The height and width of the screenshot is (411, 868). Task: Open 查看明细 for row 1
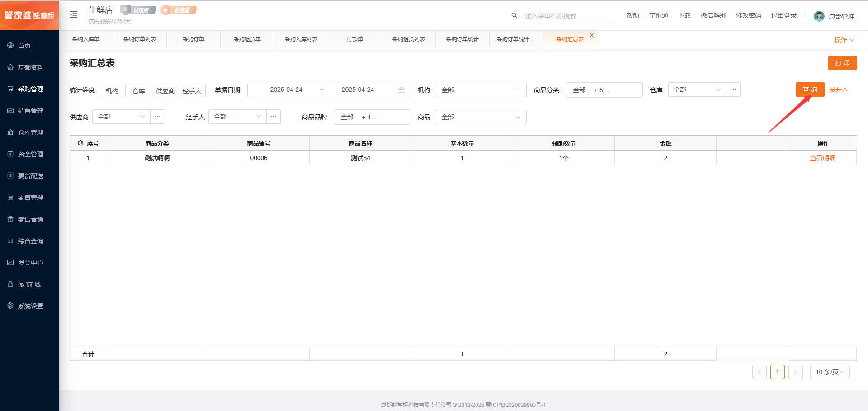823,158
